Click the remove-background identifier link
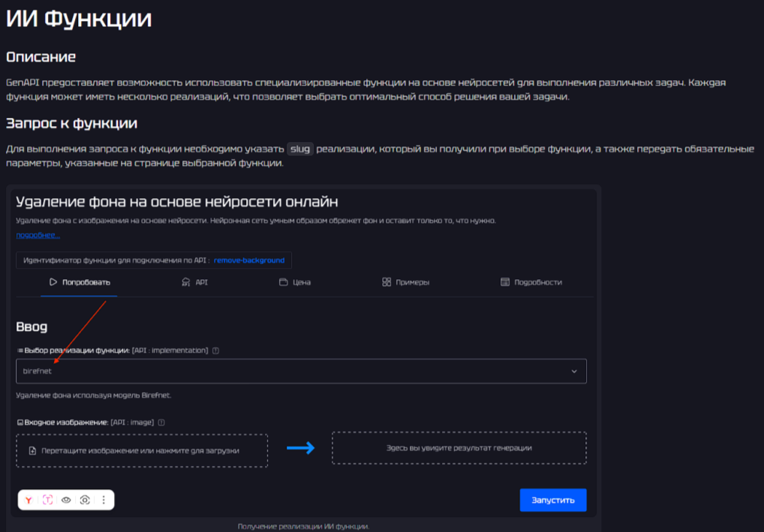Image resolution: width=764 pixels, height=532 pixels. tap(249, 260)
